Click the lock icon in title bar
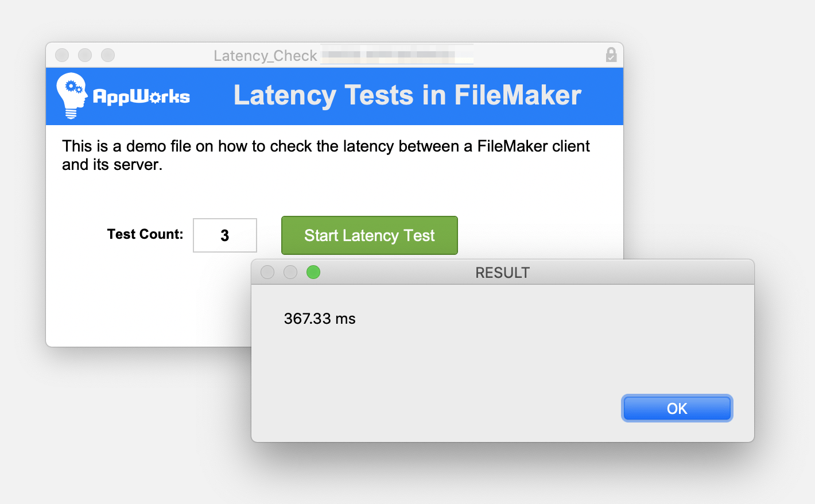The width and height of the screenshot is (815, 504). (611, 55)
